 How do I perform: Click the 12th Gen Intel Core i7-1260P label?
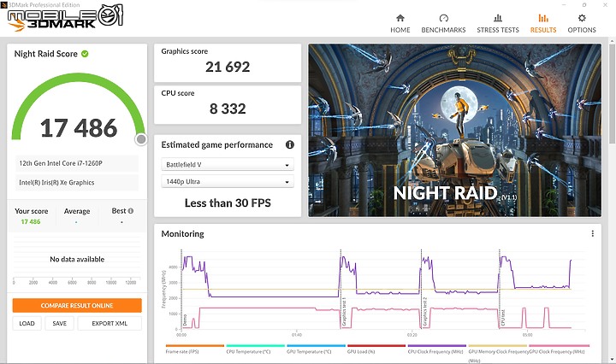point(61,163)
